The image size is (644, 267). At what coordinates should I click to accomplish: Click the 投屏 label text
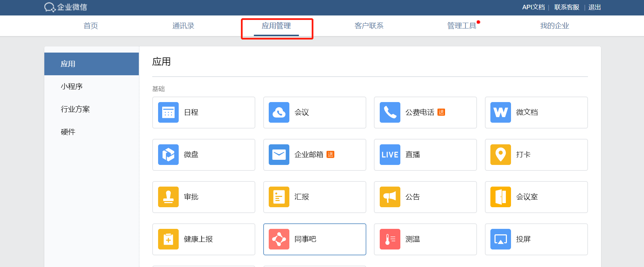pos(523,239)
